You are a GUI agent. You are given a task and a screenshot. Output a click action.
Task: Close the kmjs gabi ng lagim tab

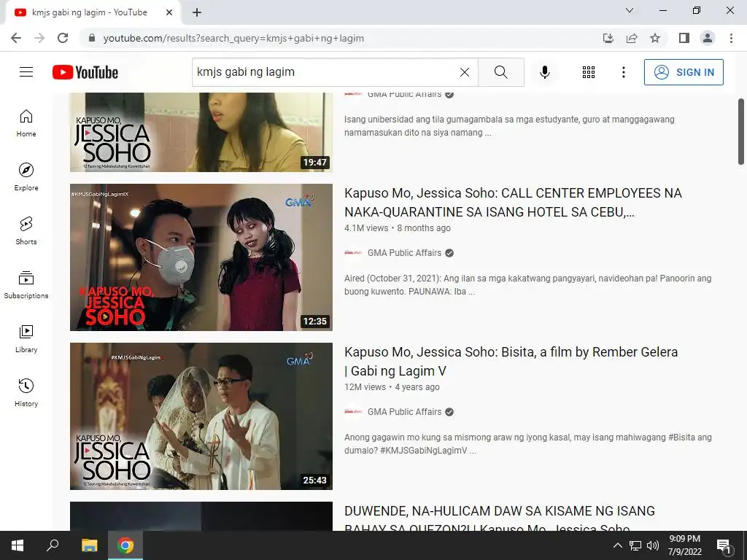coord(169,12)
